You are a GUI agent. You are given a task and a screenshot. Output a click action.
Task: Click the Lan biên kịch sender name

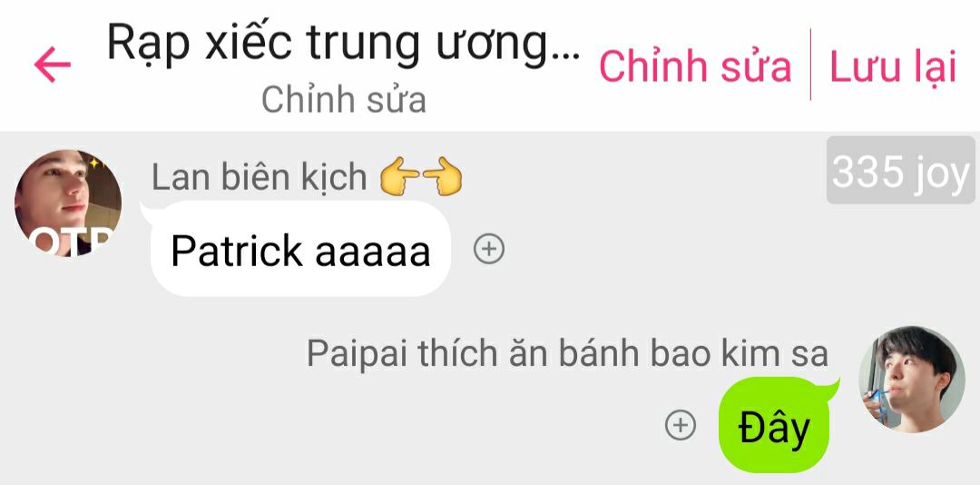tap(259, 177)
